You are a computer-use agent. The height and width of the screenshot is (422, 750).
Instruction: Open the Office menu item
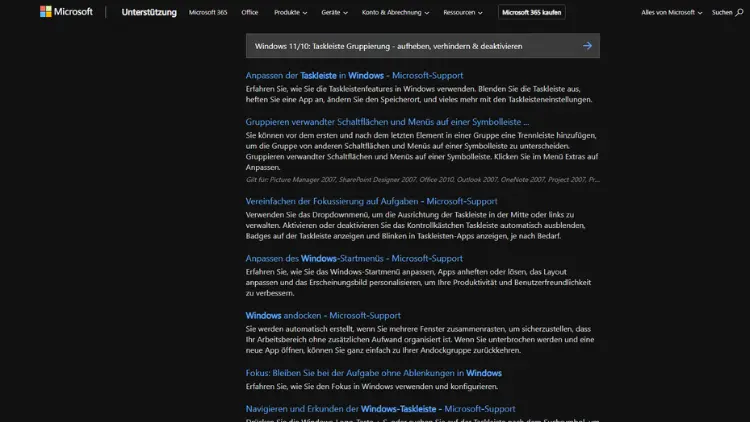tap(250, 12)
